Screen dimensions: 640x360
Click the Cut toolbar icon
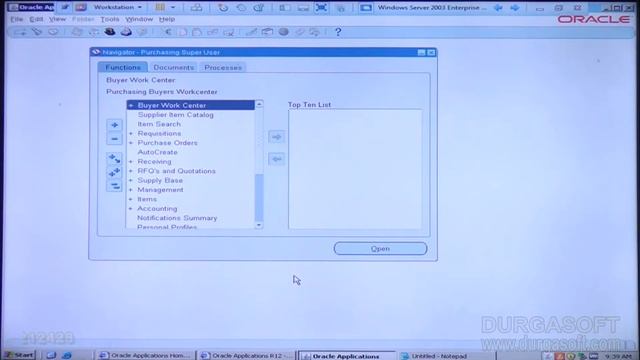tap(167, 32)
